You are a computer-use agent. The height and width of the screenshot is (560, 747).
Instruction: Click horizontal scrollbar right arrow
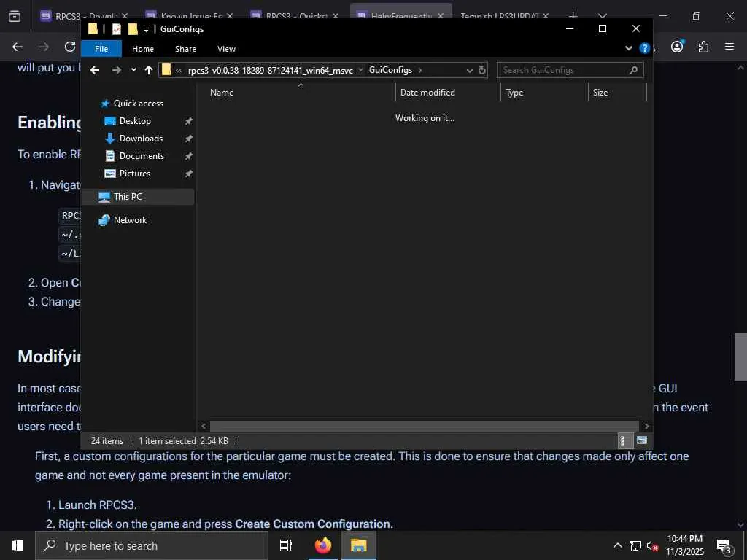(646, 426)
